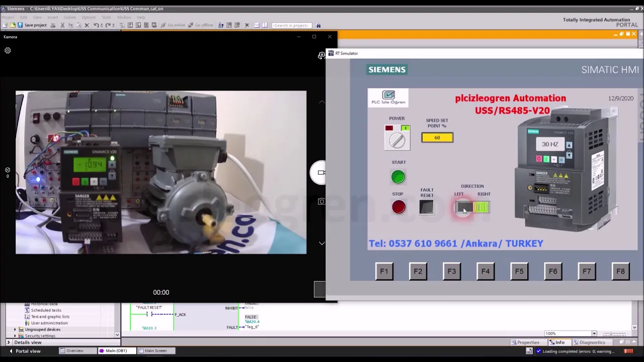Click the %M20.4 tag in ladder editor
The height and width of the screenshot is (362, 644).
[252, 322]
